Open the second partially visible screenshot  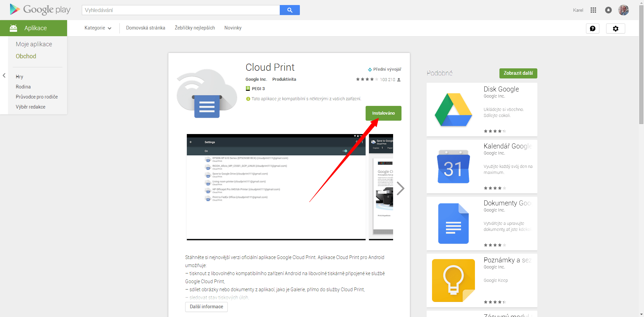pos(381,187)
